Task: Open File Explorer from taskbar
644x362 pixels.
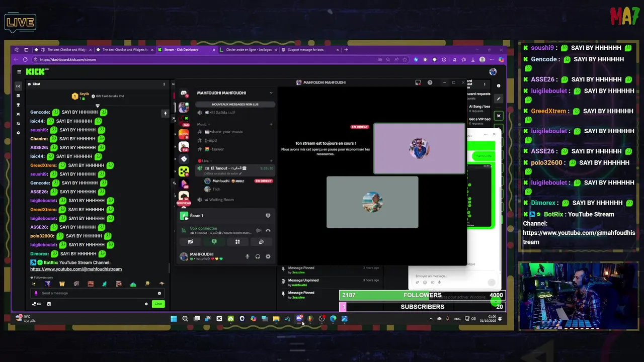Action: [276, 319]
